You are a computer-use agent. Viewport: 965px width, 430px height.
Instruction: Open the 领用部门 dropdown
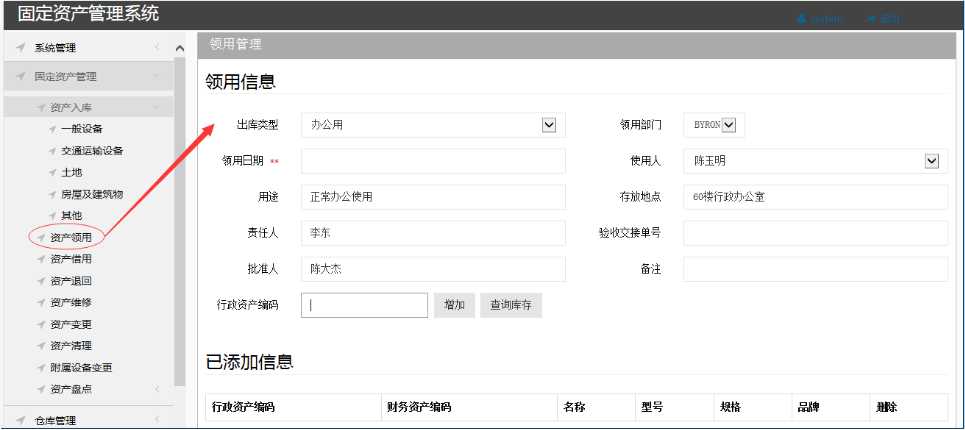coord(728,125)
